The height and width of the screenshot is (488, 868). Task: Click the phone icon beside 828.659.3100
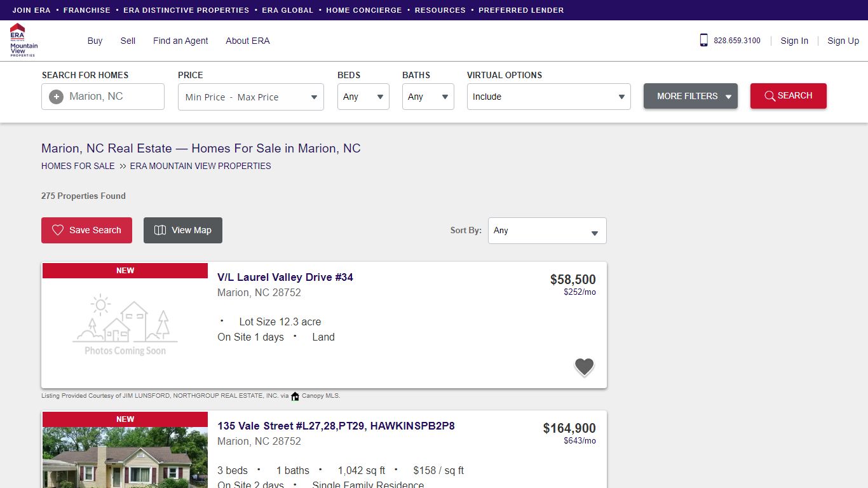(x=703, y=40)
